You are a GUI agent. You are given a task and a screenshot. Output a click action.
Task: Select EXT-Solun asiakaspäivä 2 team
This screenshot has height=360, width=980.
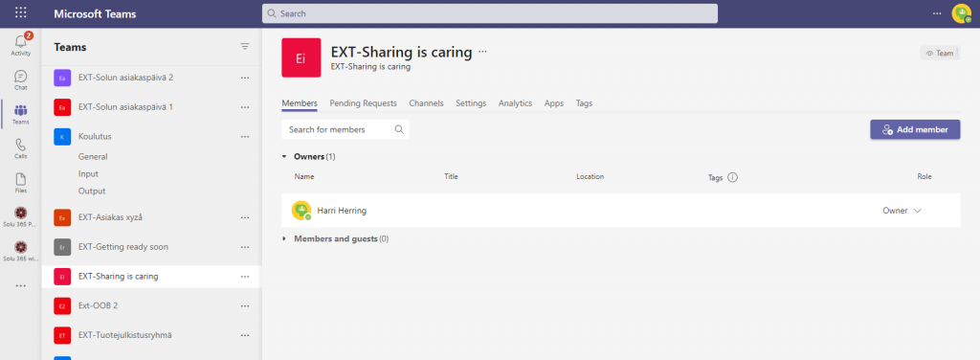151,78
